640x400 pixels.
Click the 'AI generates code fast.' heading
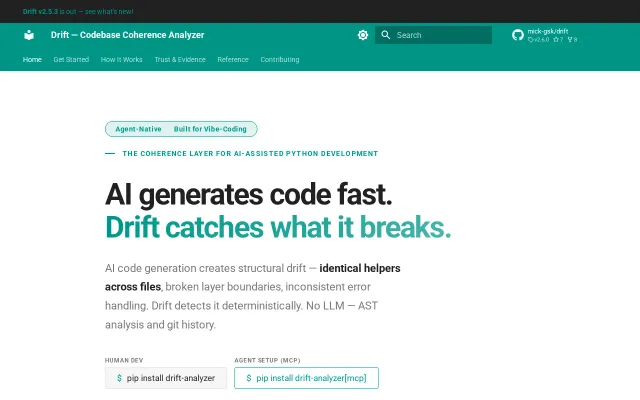click(x=249, y=194)
